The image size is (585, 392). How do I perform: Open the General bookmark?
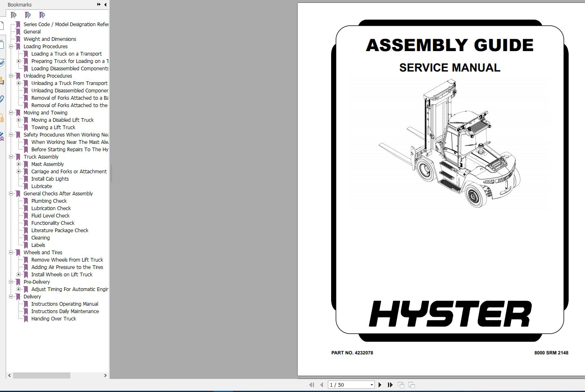32,32
